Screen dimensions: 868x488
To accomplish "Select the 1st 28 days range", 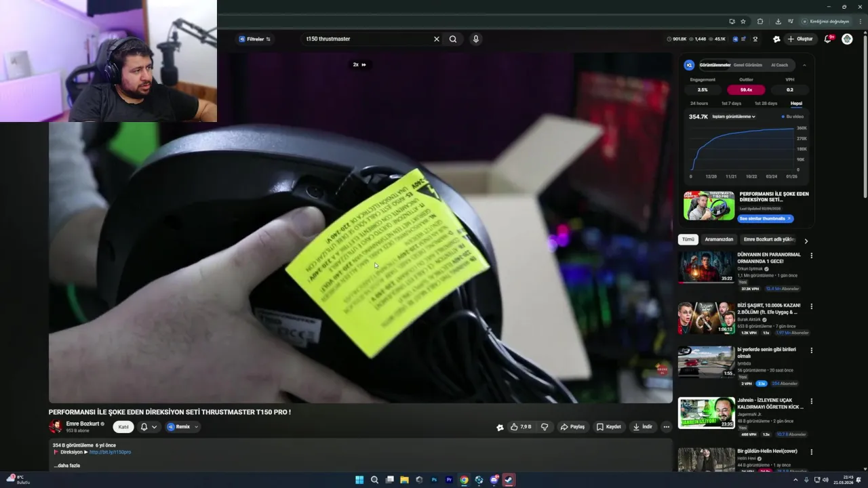I will pos(766,104).
